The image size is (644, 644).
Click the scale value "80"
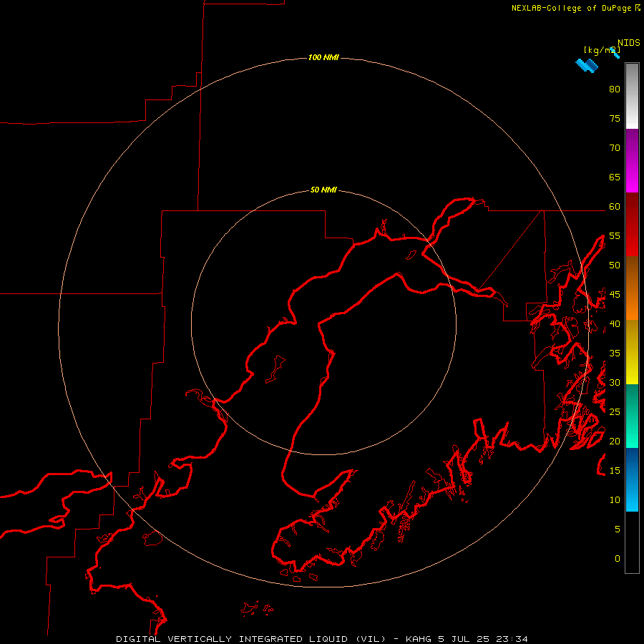(615, 89)
